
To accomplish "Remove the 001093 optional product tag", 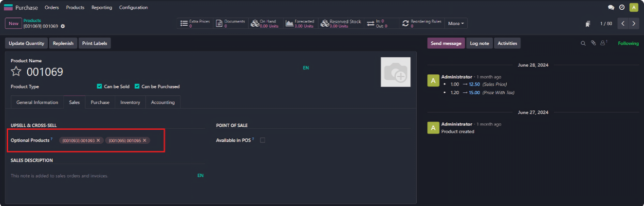I will pyautogui.click(x=98, y=140).
